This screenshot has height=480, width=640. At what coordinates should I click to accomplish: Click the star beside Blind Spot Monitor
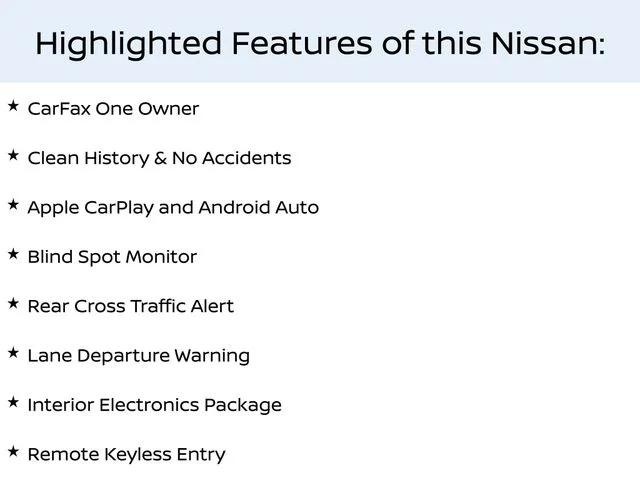tap(13, 254)
